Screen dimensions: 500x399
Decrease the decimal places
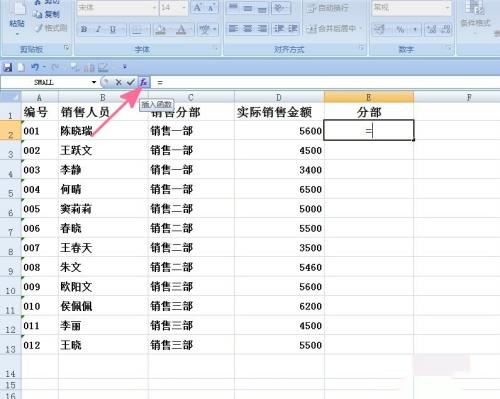pyautogui.click(x=446, y=29)
